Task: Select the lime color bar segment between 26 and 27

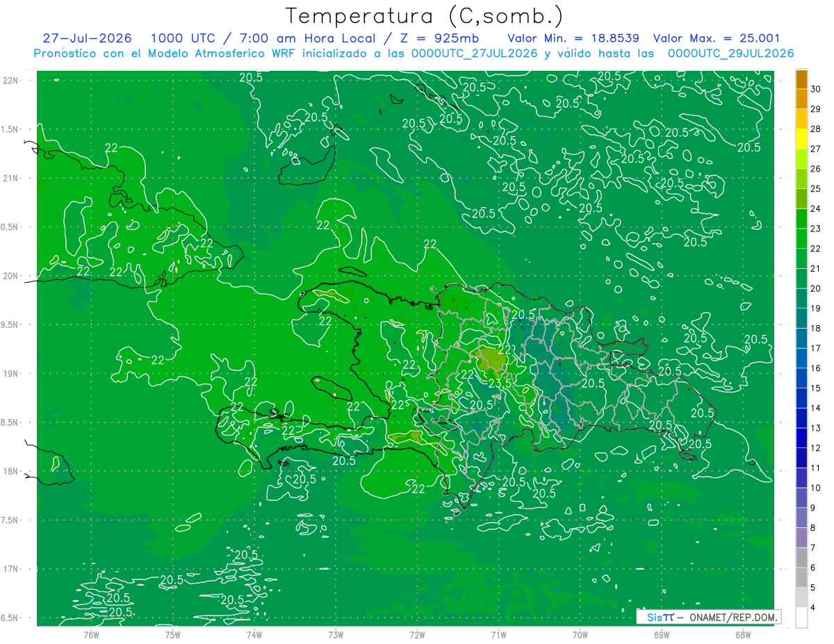Action: pyautogui.click(x=801, y=159)
